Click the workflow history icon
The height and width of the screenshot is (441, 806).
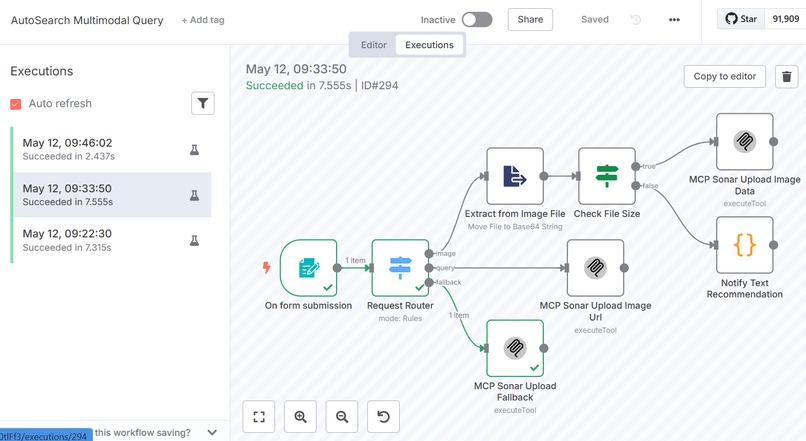[636, 20]
